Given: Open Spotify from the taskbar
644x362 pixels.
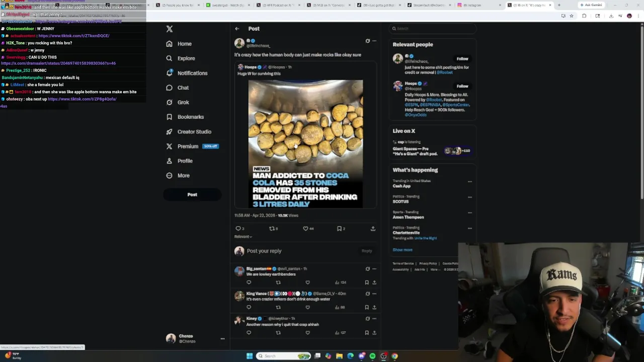Looking at the screenshot, I should pos(372,356).
